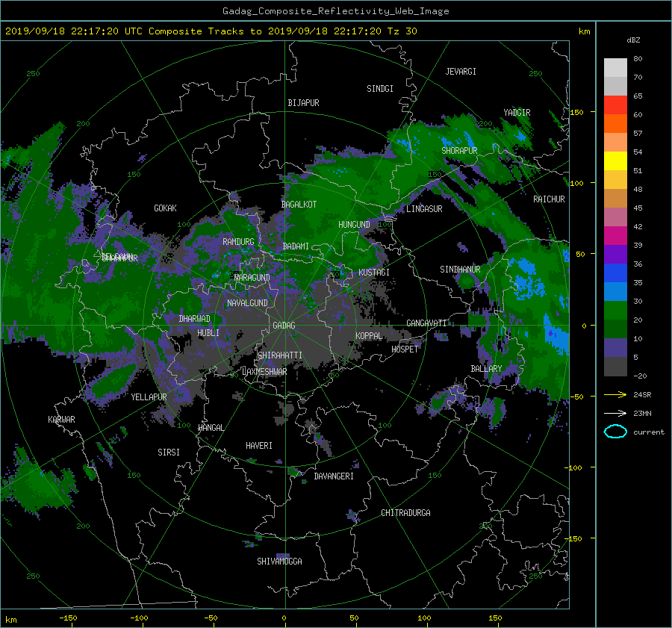Image resolution: width=672 pixels, height=628 pixels.
Task: Click the SHIVAMOGGA city label
Action: (x=279, y=561)
